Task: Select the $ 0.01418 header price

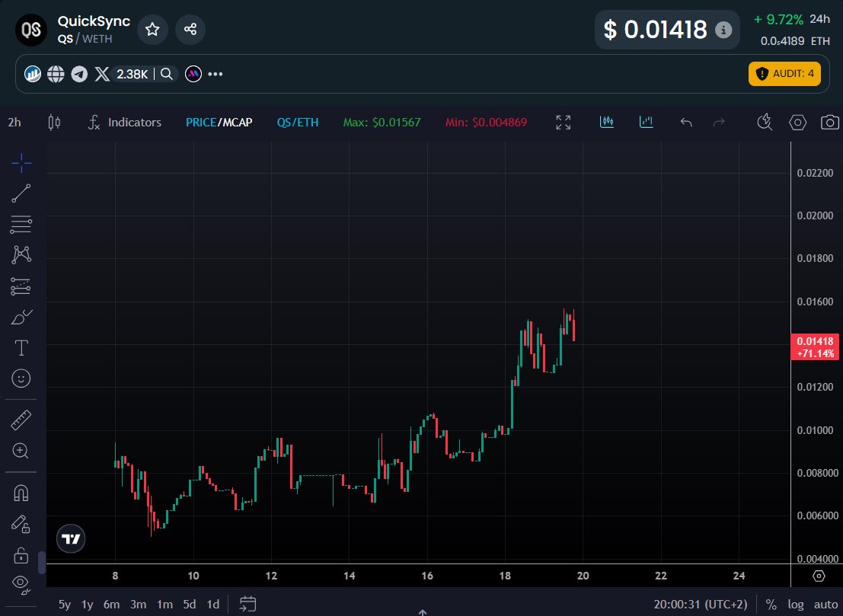Action: click(x=655, y=30)
